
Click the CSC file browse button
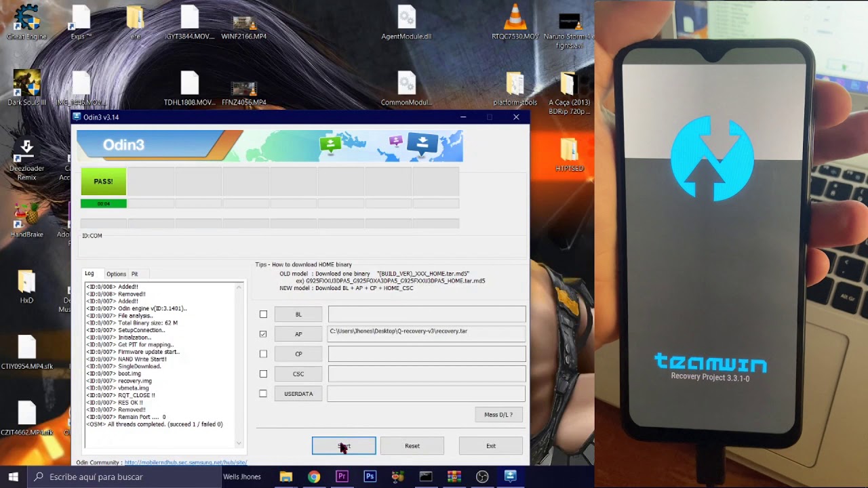coord(298,373)
